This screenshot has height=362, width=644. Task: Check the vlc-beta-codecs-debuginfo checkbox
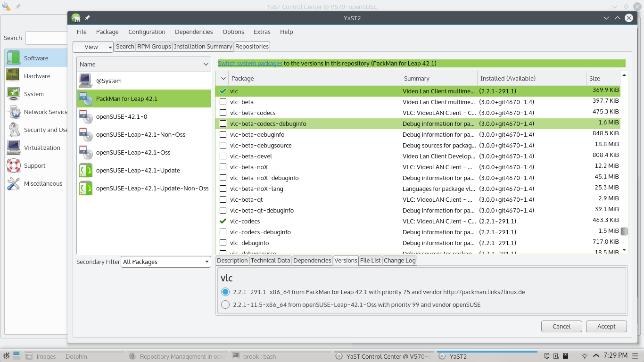click(223, 123)
